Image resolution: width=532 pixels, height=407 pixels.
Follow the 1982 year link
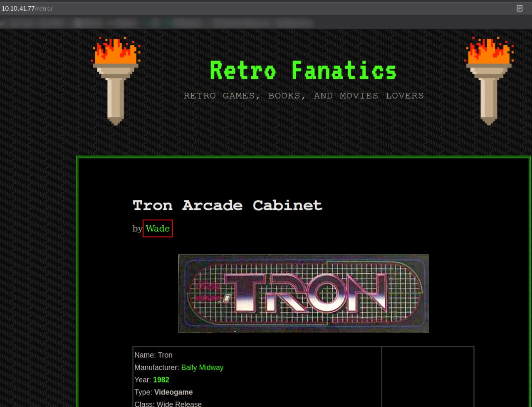(161, 380)
